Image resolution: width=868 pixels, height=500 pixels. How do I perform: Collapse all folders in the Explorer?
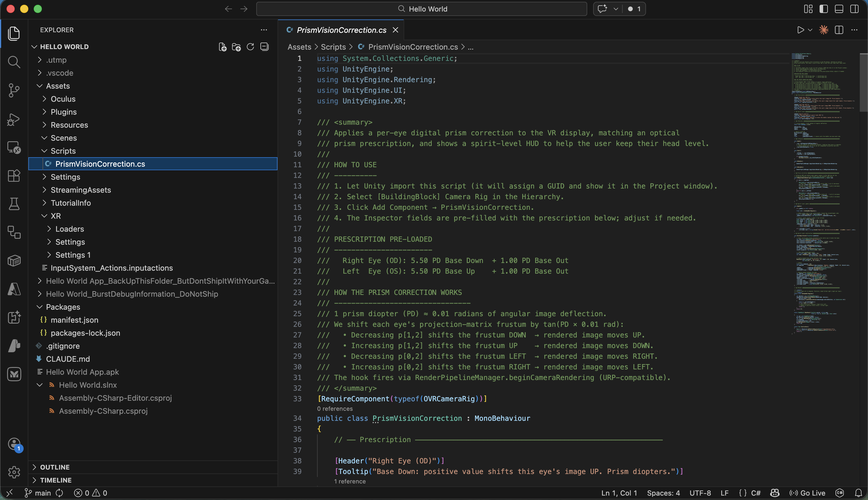[x=264, y=47]
